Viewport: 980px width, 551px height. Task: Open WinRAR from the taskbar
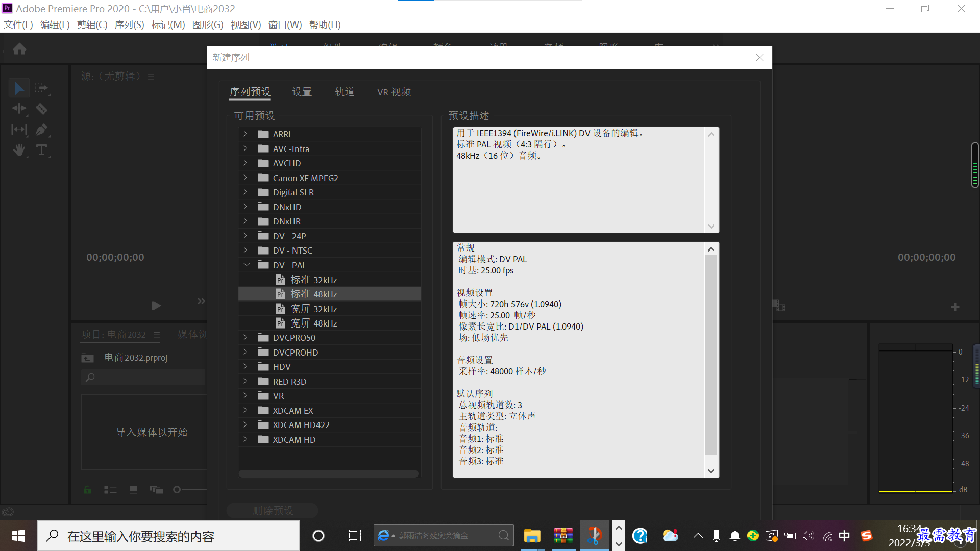[x=563, y=536]
